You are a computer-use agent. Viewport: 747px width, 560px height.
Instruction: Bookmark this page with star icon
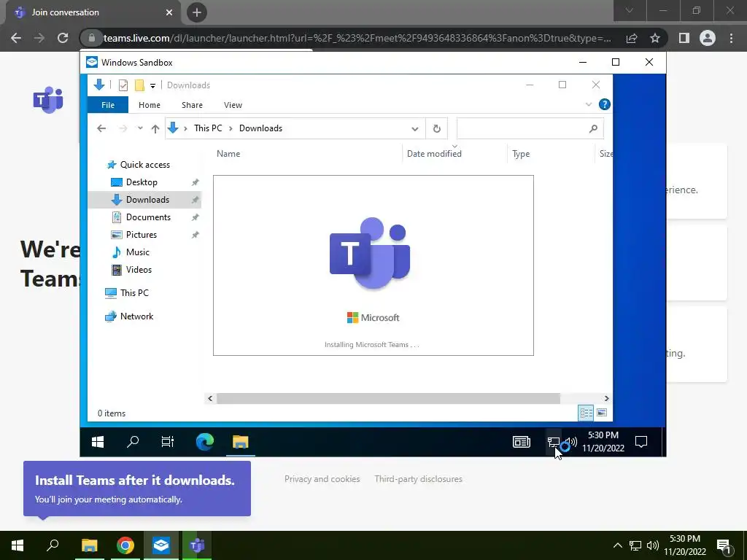click(655, 38)
